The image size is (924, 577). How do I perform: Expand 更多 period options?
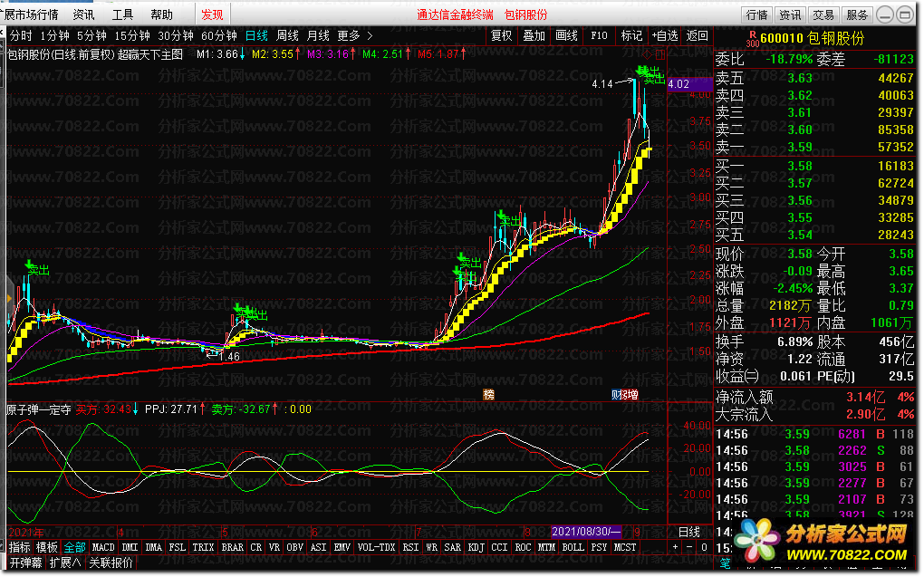[x=355, y=36]
